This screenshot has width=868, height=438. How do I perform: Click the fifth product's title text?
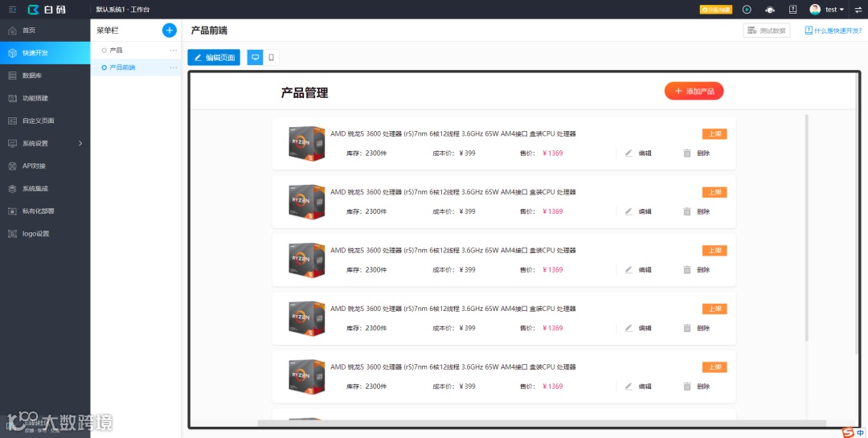click(452, 367)
